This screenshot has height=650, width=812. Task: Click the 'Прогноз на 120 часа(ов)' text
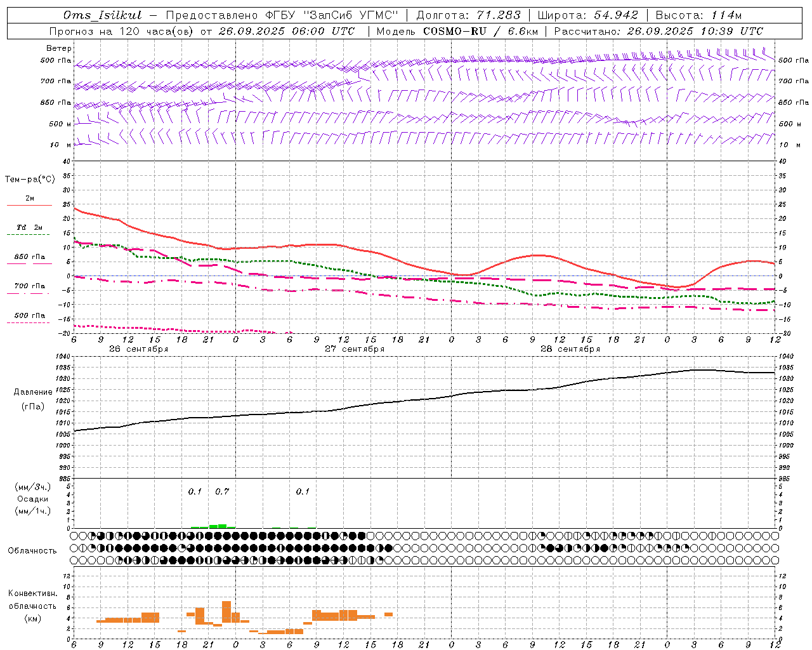pos(122,31)
